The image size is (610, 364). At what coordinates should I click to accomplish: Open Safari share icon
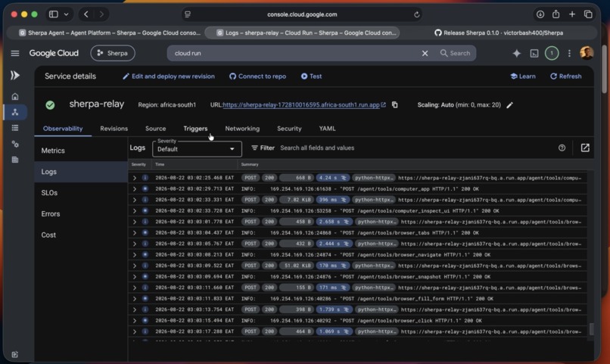pyautogui.click(x=556, y=14)
